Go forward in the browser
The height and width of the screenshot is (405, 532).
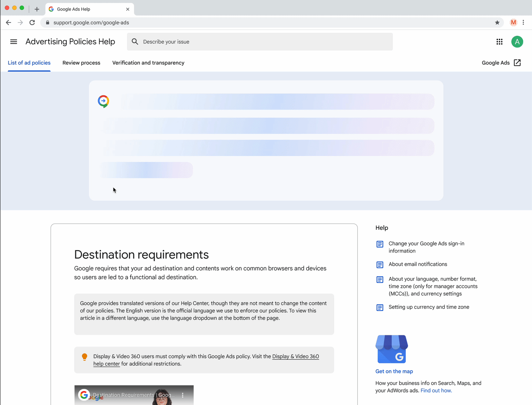pyautogui.click(x=20, y=22)
